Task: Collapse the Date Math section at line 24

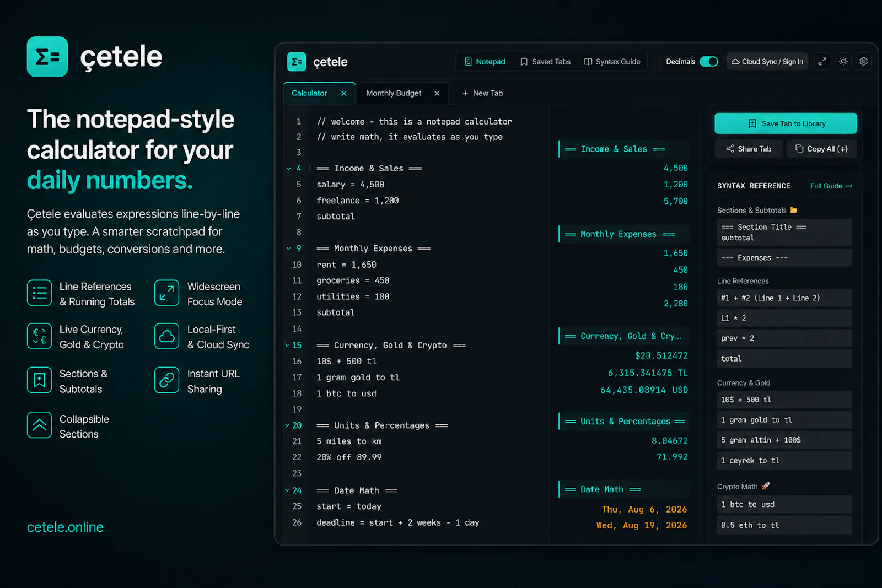Action: coord(287,490)
